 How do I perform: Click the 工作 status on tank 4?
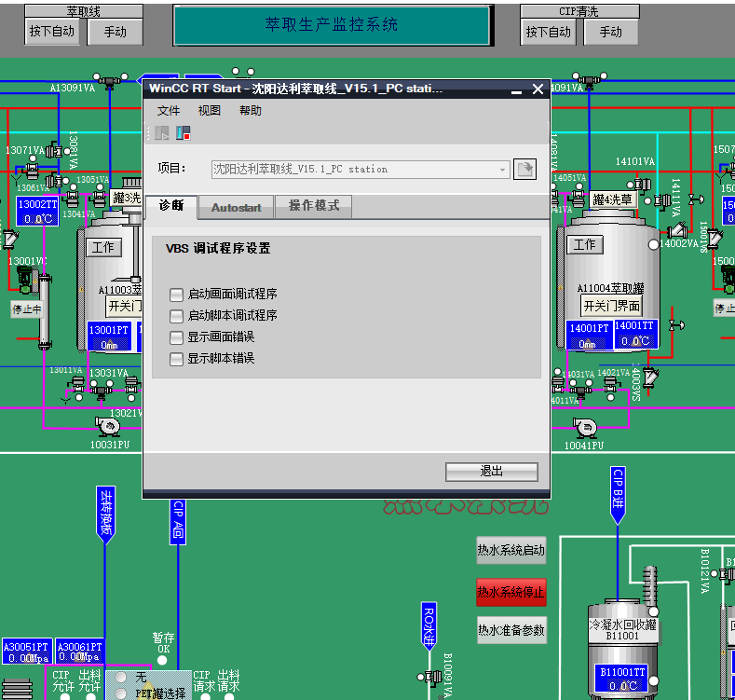[x=585, y=244]
